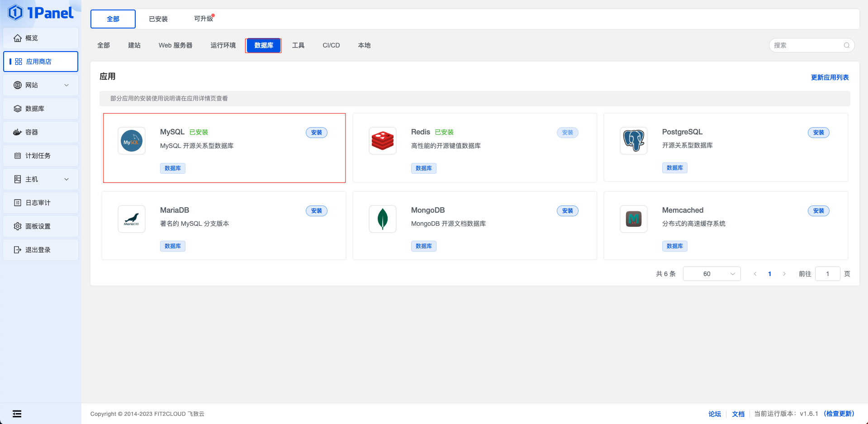Viewport: 868px width, 424px height.
Task: Click the Redis app logo
Action: [383, 141]
